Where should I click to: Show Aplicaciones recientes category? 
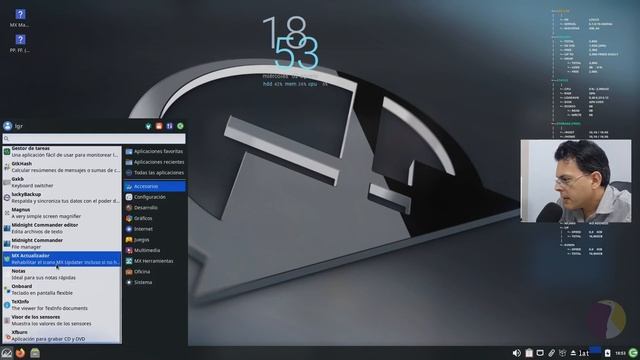pyautogui.click(x=155, y=162)
